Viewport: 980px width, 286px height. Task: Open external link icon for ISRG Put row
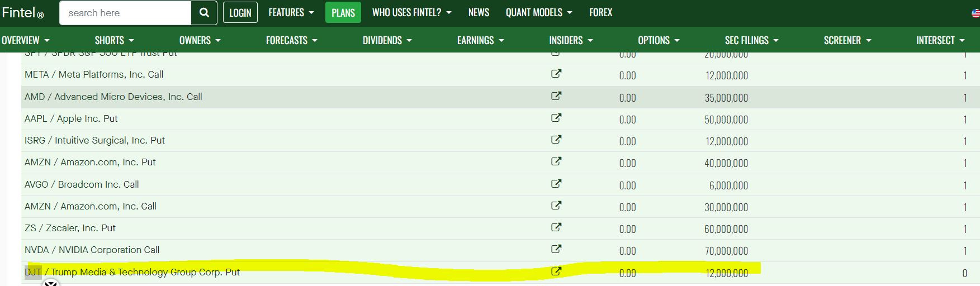tap(556, 140)
